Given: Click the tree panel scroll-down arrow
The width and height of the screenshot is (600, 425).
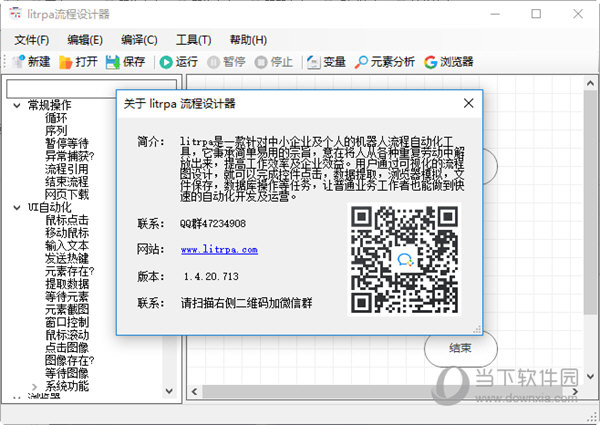Looking at the screenshot, I should [169, 391].
